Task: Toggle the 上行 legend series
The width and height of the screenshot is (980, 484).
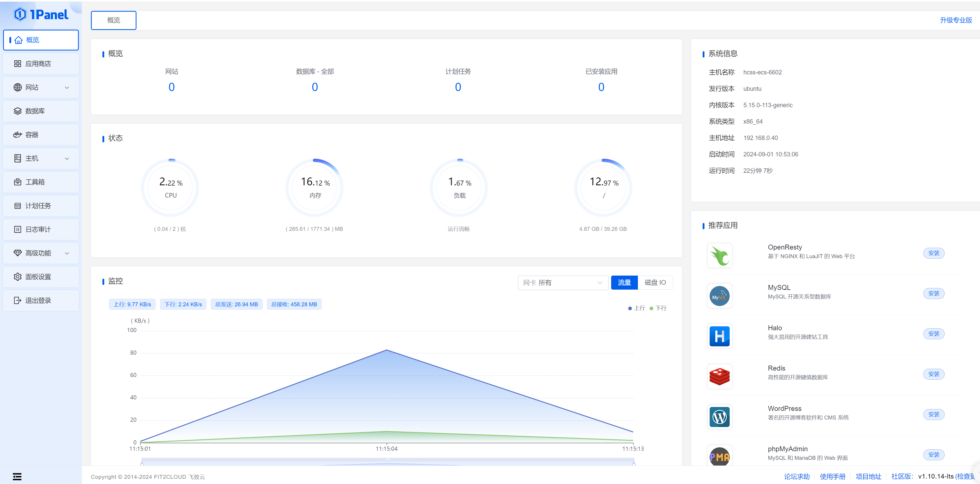Action: pos(636,308)
